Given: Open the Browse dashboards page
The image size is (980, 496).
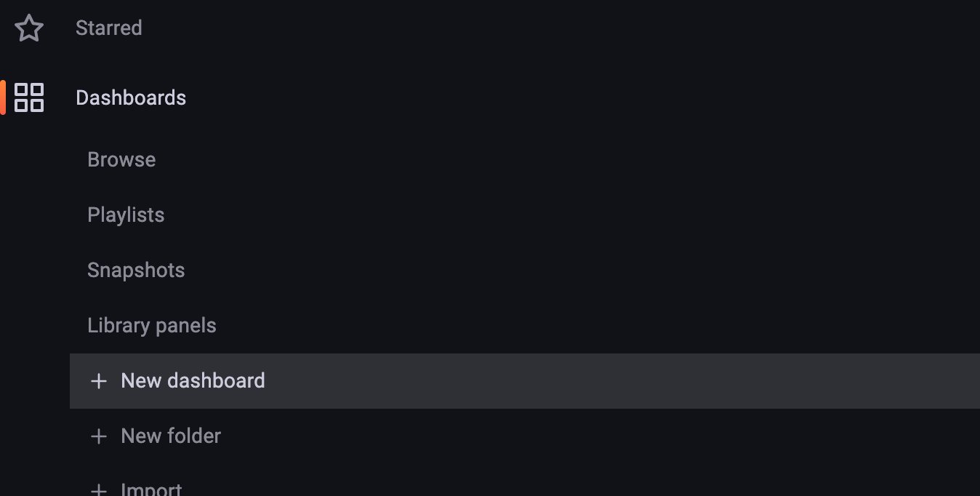Looking at the screenshot, I should tap(121, 160).
